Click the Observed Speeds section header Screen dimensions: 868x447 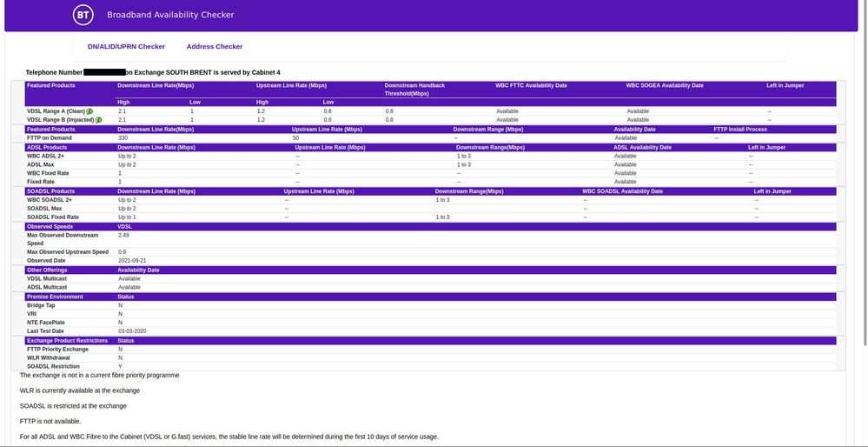[x=50, y=226]
